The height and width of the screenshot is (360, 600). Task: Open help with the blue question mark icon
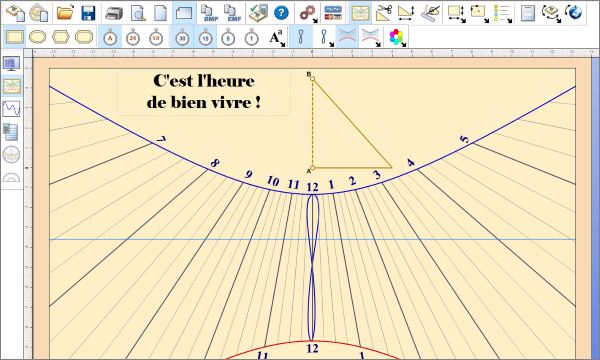[x=281, y=13]
